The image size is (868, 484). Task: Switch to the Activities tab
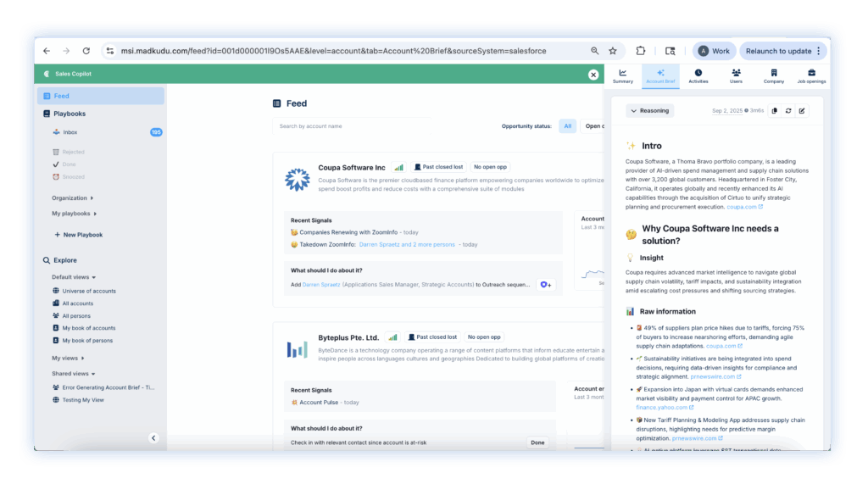pos(698,76)
